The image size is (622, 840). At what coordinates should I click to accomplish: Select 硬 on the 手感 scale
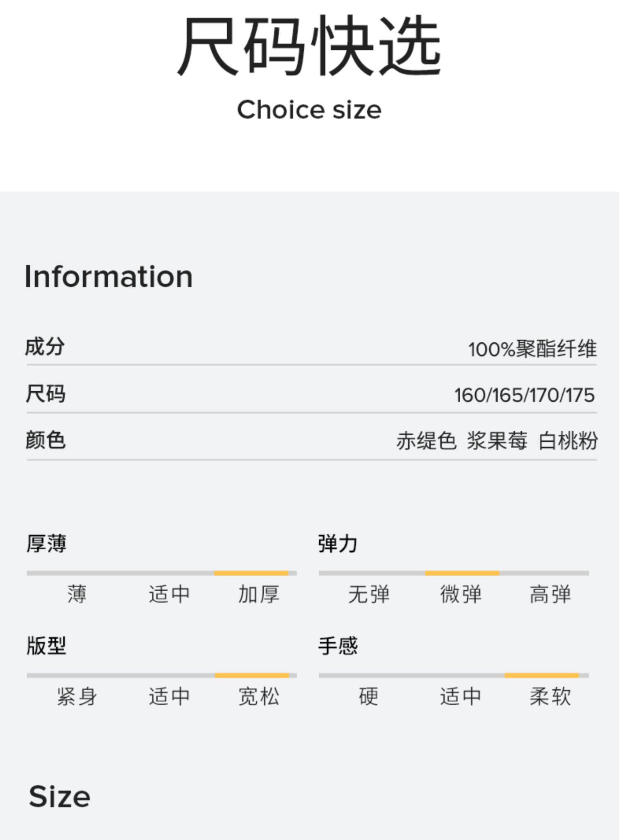(x=369, y=696)
